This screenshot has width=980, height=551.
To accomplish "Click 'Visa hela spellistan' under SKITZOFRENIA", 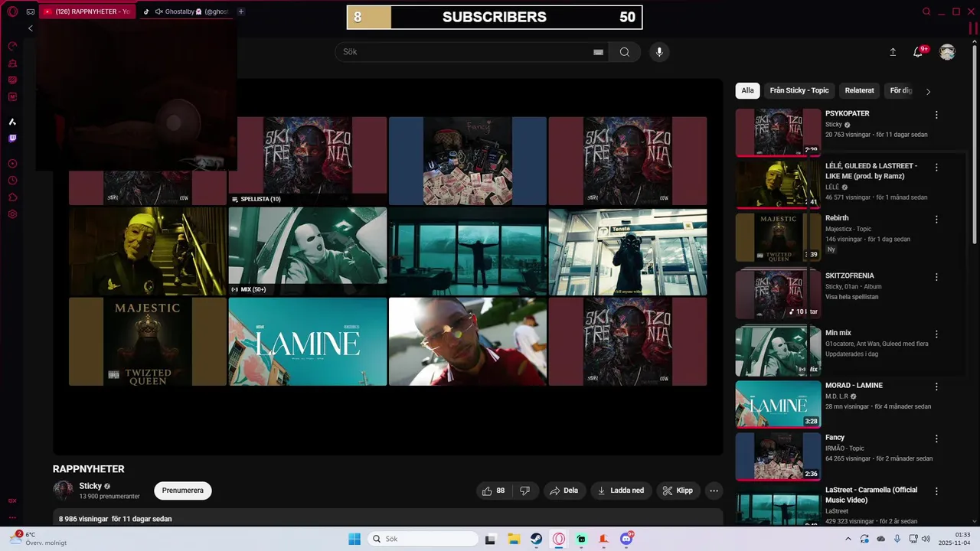I will tap(851, 297).
